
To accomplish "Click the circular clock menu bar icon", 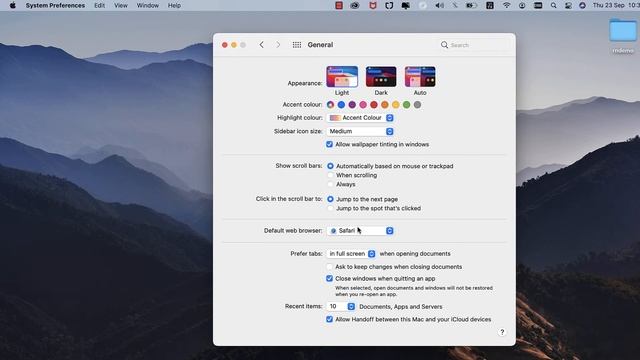I will click(522, 5).
